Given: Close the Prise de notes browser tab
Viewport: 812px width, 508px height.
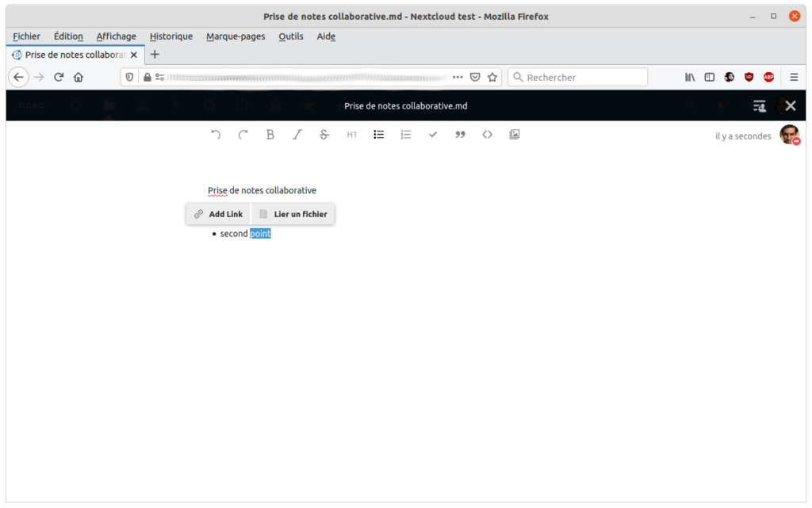Looking at the screenshot, I should coord(134,55).
